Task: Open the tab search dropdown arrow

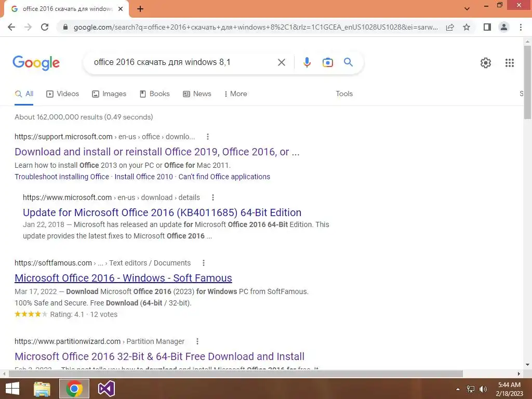Action: click(467, 9)
